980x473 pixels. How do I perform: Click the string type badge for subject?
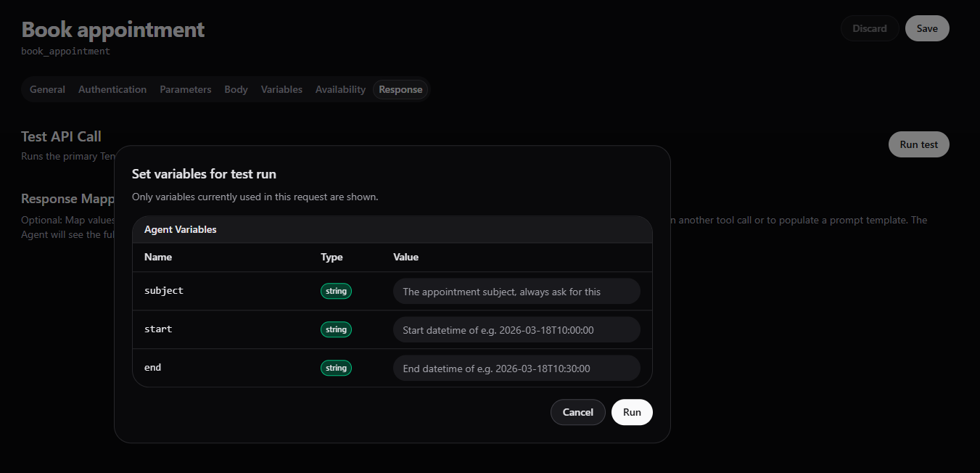pyautogui.click(x=336, y=291)
